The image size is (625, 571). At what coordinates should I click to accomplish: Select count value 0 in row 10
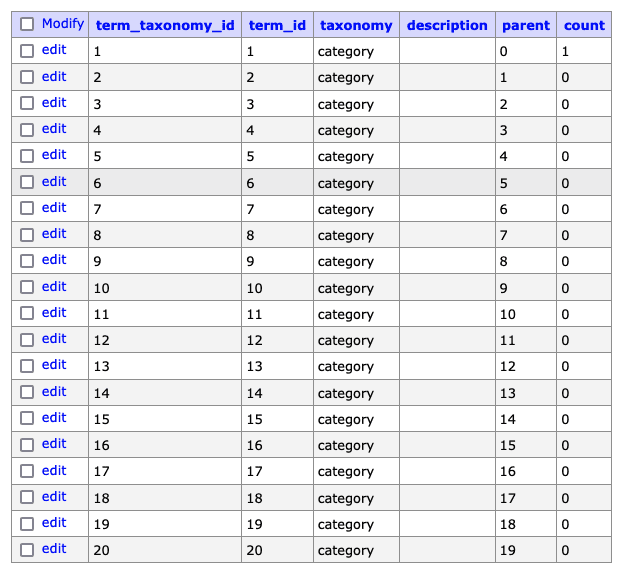[565, 288]
